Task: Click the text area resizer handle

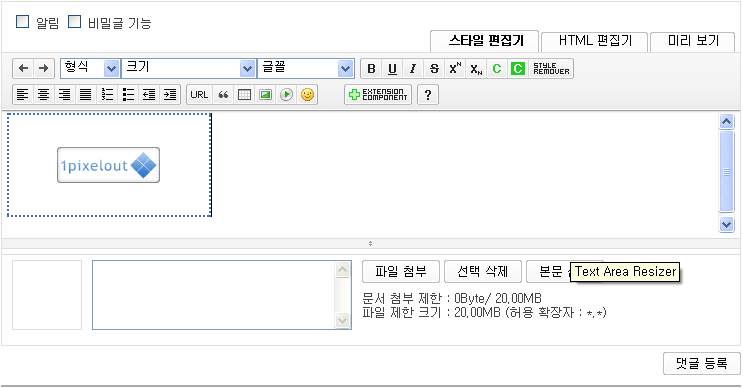Action: tap(370, 244)
